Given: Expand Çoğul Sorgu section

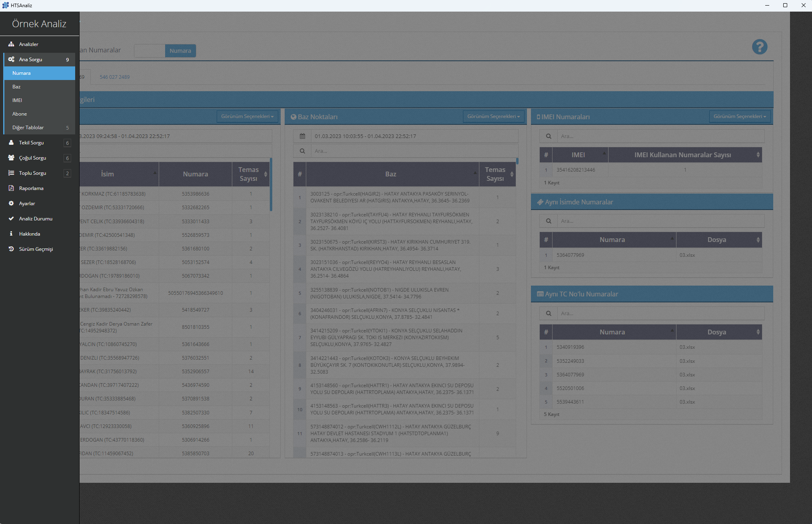Looking at the screenshot, I should pyautogui.click(x=39, y=158).
